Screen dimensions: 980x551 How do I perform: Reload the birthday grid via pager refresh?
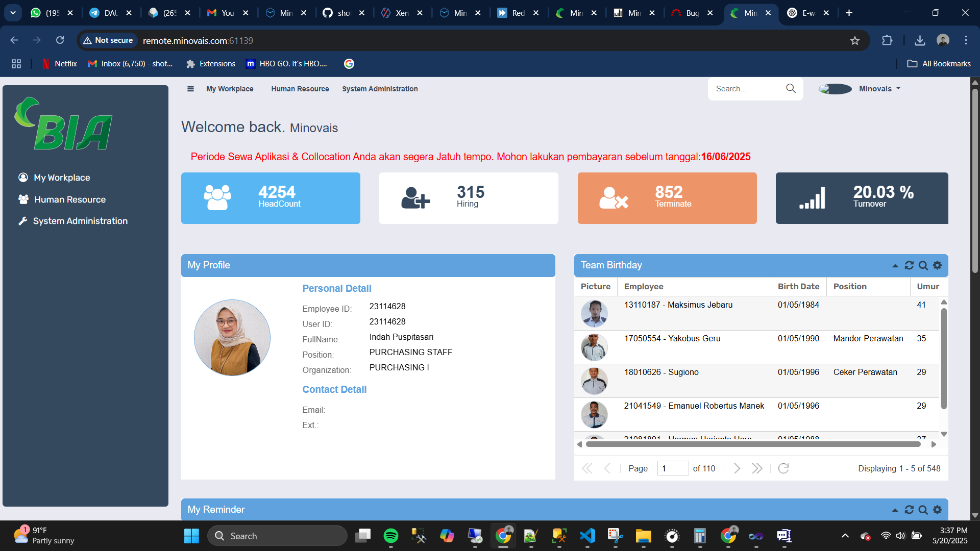tap(783, 468)
